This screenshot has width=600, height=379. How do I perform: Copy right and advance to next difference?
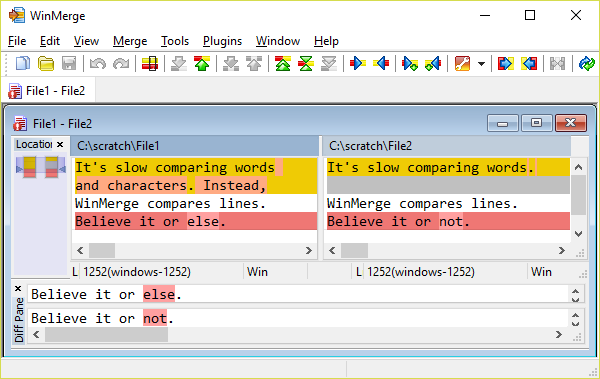click(x=410, y=63)
